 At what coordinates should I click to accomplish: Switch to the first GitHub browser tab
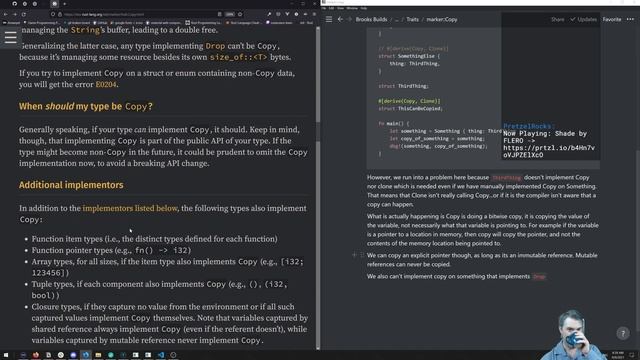[15, 4]
